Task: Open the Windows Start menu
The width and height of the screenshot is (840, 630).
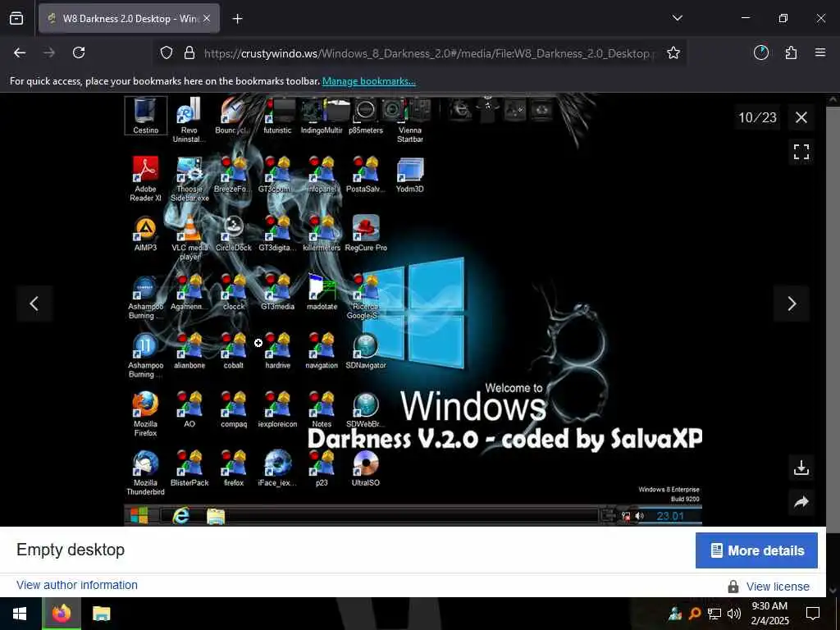Action: [20, 614]
